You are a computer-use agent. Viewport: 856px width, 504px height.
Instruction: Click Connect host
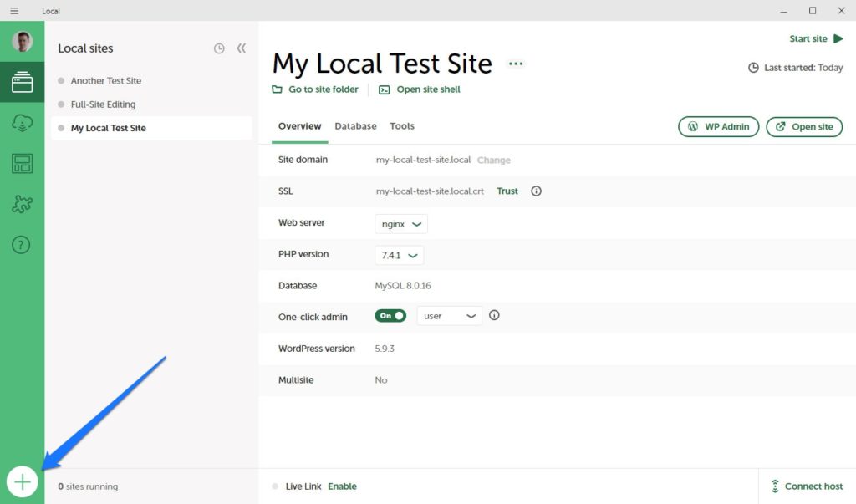click(807, 486)
